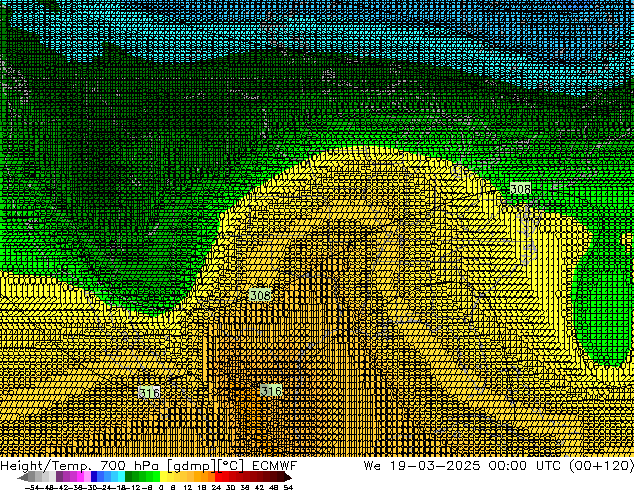634x490 pixels.
Task: Pick the dark blue swatch in the temperature legend
Action: pos(94,477)
